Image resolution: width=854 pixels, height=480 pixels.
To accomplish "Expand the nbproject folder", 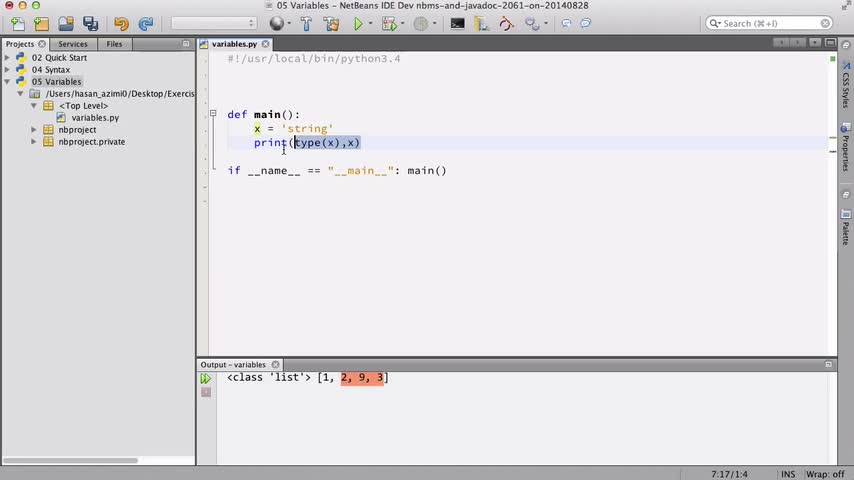I will (34, 130).
